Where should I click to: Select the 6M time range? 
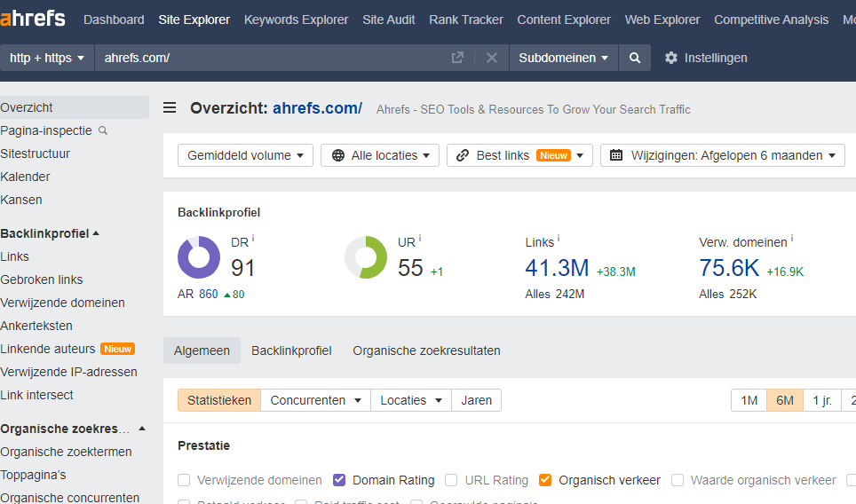[x=785, y=400]
